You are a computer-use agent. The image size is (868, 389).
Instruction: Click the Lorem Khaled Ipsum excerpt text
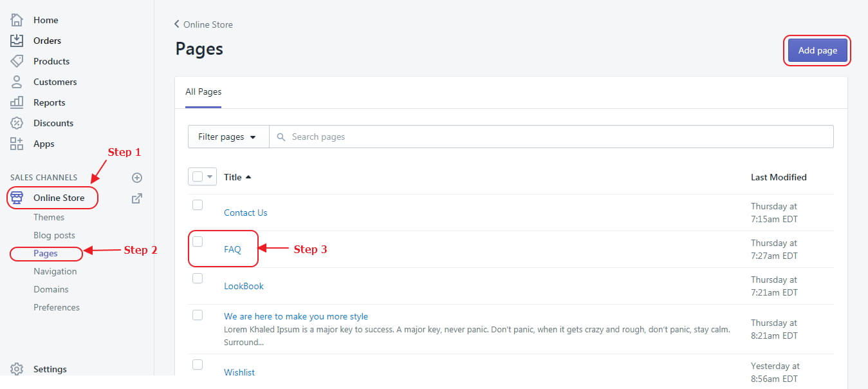pyautogui.click(x=477, y=336)
